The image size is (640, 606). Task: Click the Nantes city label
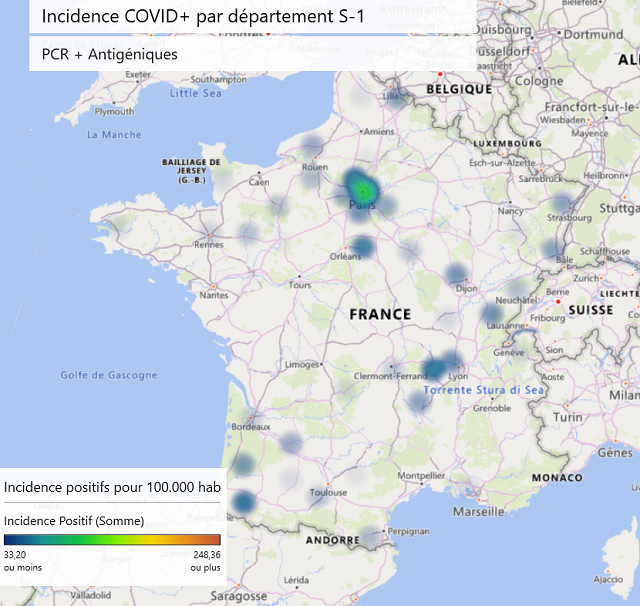(214, 295)
